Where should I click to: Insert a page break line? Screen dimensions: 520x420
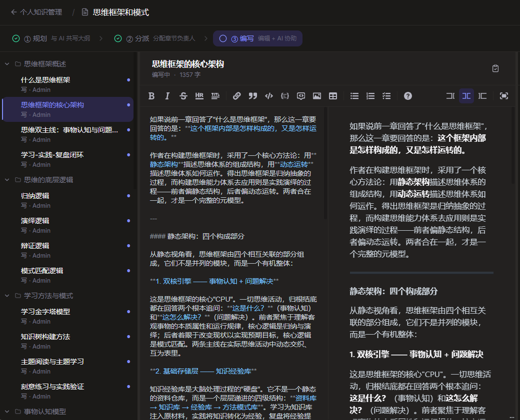click(x=215, y=96)
